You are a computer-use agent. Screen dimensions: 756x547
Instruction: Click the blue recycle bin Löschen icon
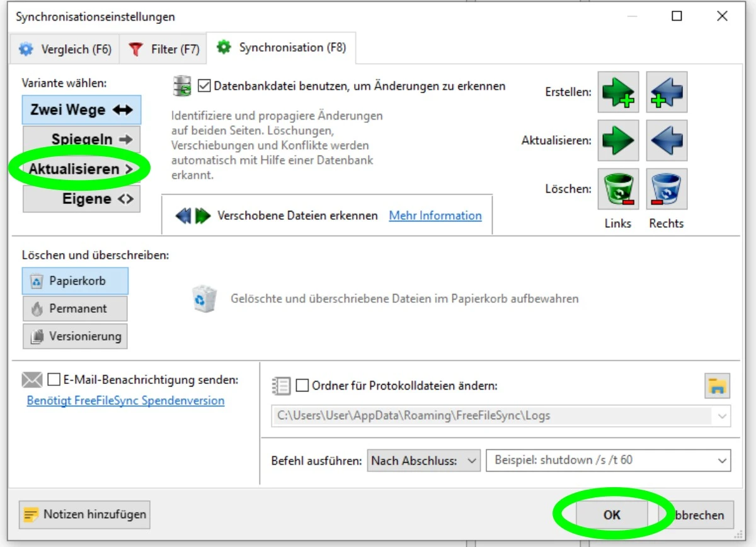click(x=667, y=189)
